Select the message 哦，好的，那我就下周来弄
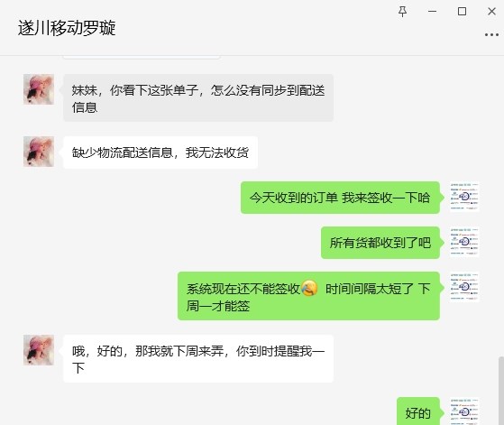Image resolution: width=504 pixels, height=425 pixels. pos(198,359)
